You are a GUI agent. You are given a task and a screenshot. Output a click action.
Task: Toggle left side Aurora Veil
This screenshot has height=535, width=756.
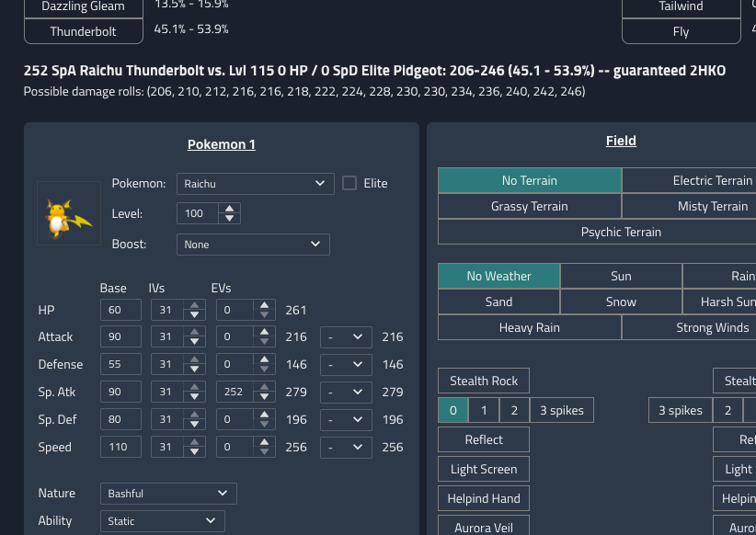(x=484, y=527)
